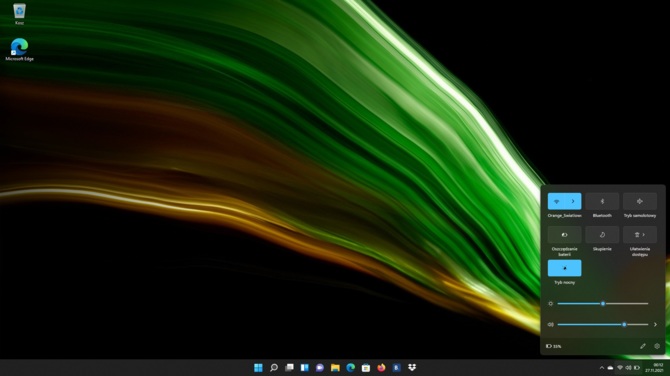Click the Wi-Fi icon in system tray
This screenshot has width=670, height=376.
click(x=620, y=368)
